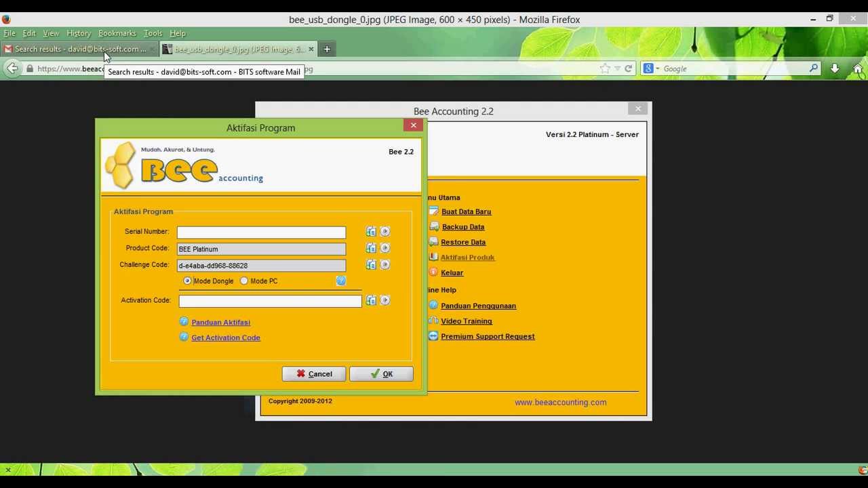Click the help icon beside Panduan Aktifasi
Screen dimensions: 868x488
pos(184,322)
